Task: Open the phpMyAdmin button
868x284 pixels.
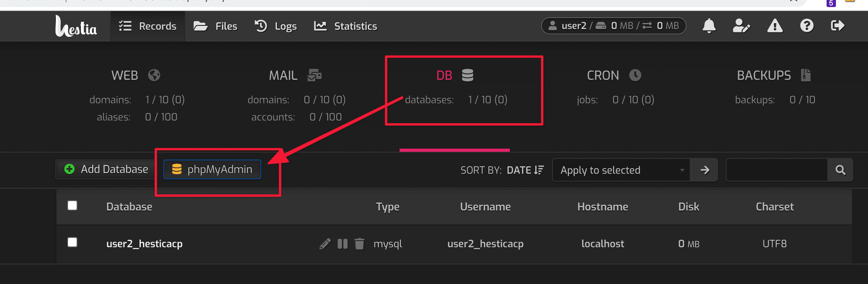Action: coord(212,169)
